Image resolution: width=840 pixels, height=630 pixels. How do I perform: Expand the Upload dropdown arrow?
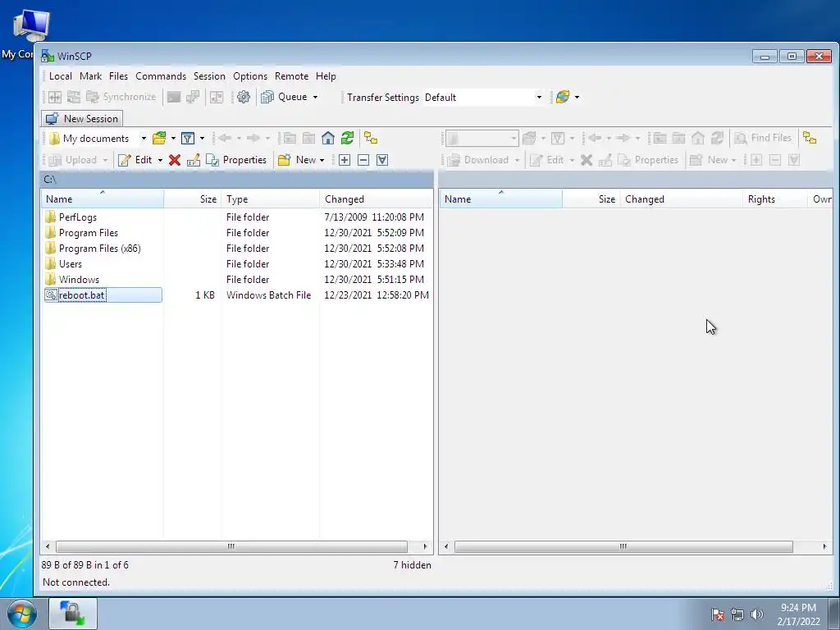coord(105,160)
